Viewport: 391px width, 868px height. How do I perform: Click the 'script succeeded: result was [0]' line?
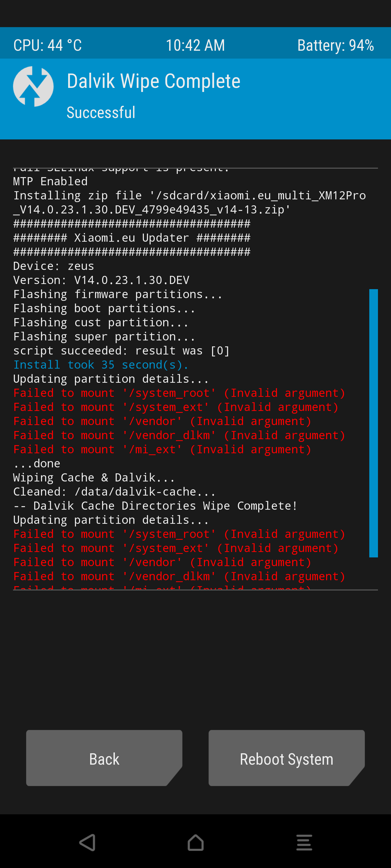click(121, 351)
